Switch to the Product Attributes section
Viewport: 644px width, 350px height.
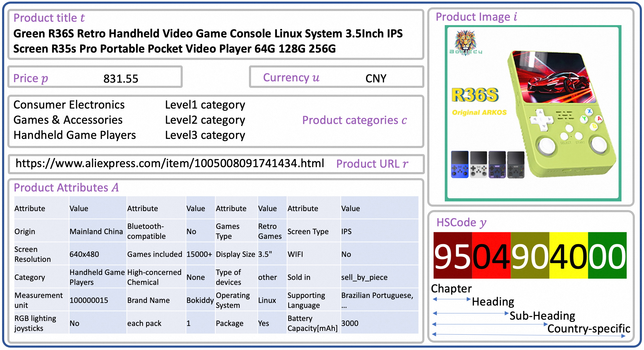coord(66,188)
